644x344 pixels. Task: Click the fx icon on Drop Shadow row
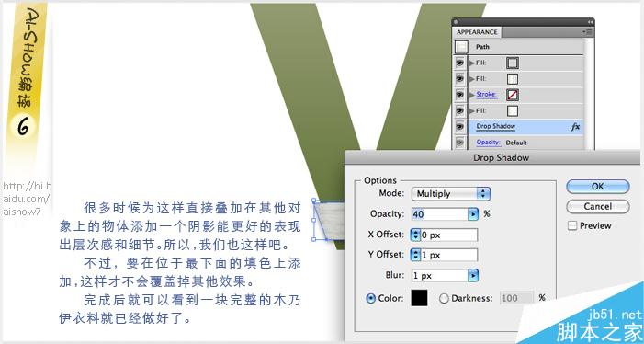coord(575,127)
